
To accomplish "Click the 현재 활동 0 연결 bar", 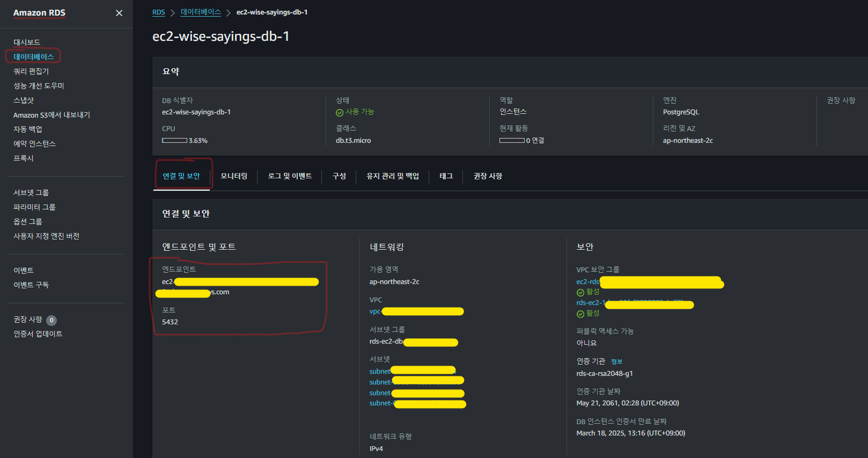I will [x=512, y=141].
